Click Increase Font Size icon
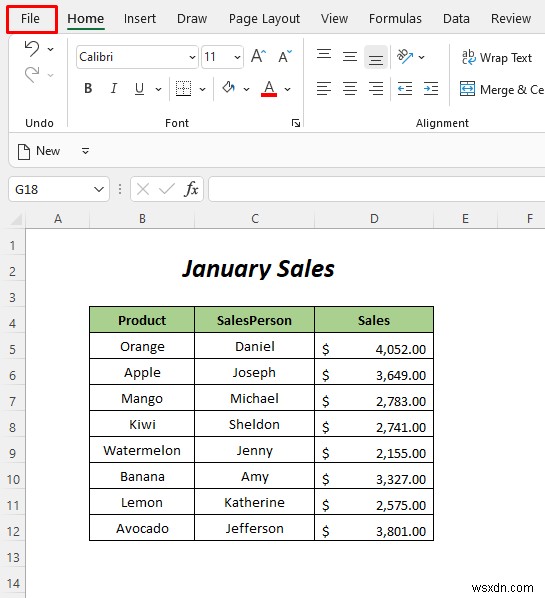545x598 pixels. [259, 56]
